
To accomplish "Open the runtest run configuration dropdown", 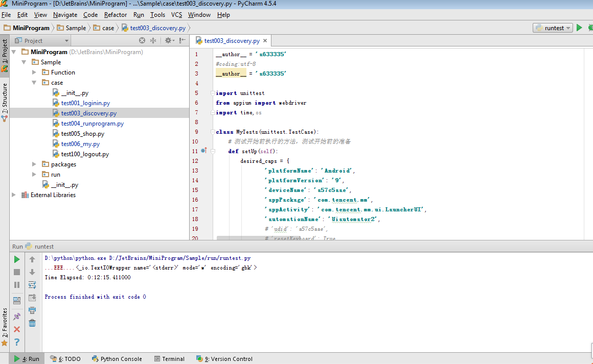I will coord(553,28).
